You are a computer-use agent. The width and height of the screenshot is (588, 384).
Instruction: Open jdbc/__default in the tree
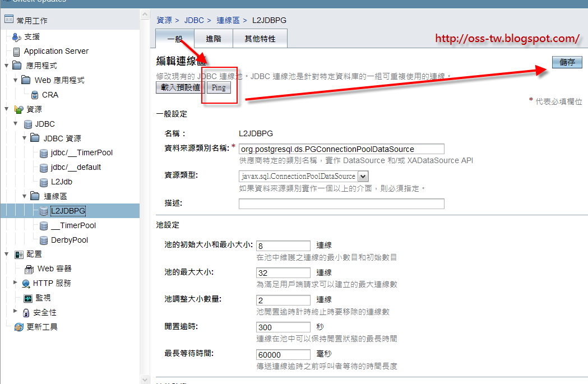point(76,168)
